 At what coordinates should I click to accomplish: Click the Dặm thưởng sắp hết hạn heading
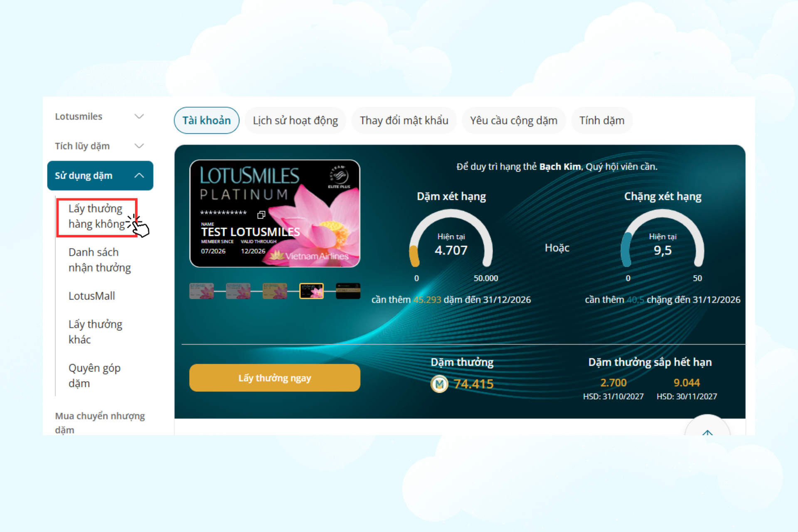click(x=650, y=362)
